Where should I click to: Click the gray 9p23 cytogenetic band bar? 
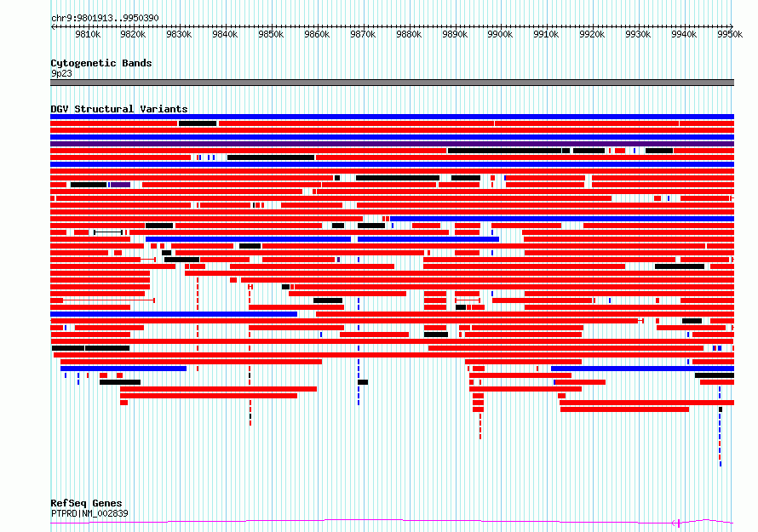click(392, 83)
